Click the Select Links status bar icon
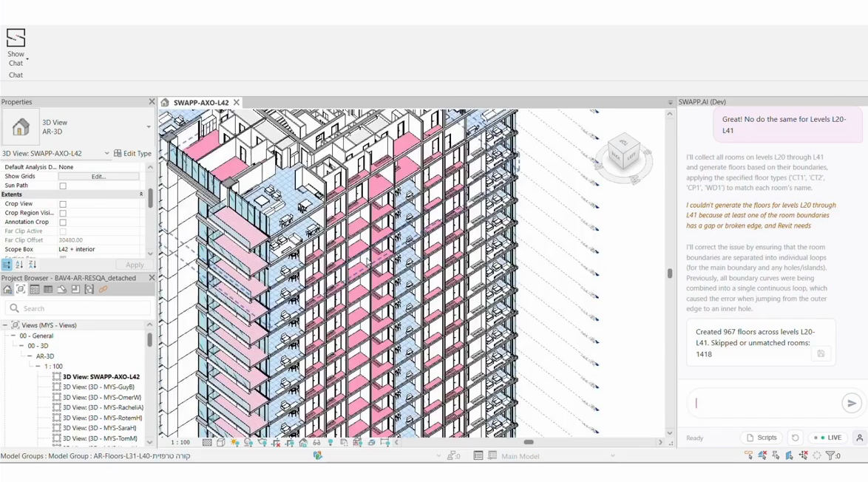Screen dimensions: 868x482 [x=748, y=455]
